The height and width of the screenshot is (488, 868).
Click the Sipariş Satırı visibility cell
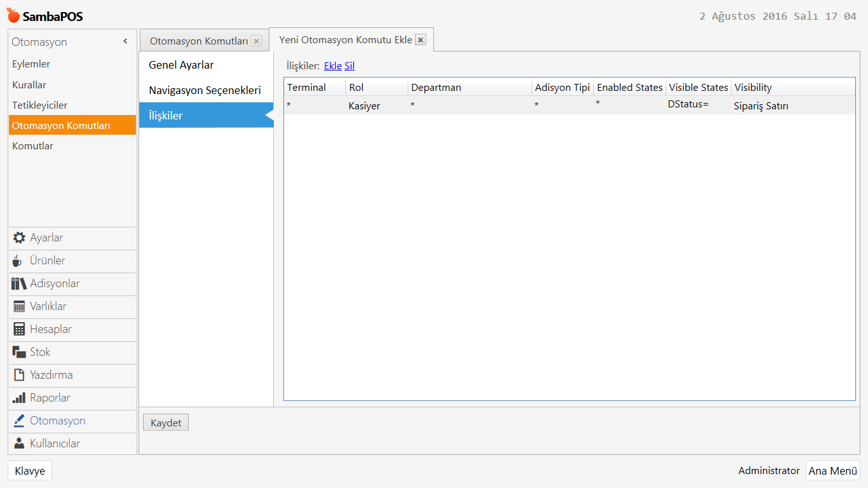(x=794, y=105)
